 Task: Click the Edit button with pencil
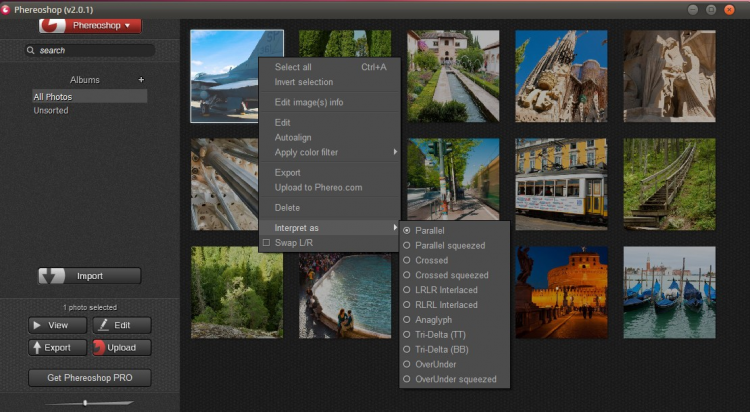[x=121, y=325]
